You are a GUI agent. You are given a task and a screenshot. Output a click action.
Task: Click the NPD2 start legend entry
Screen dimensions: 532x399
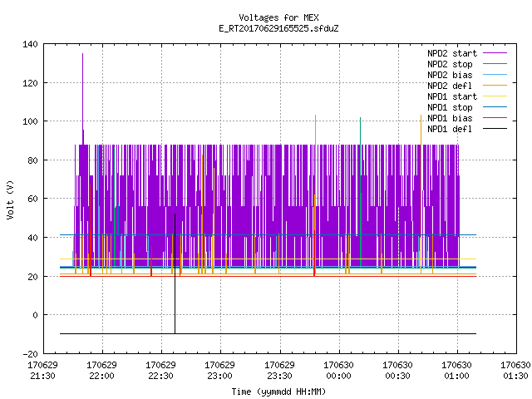[x=467, y=53]
